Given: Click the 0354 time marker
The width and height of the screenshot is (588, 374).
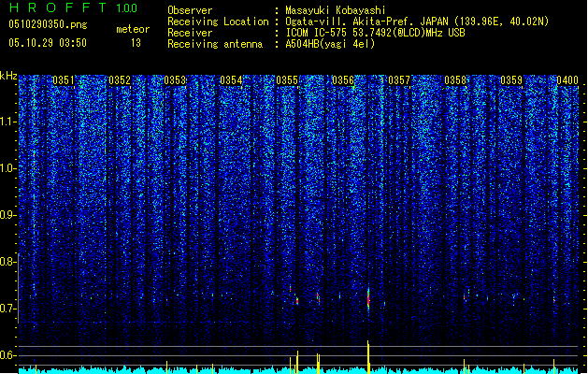Looking at the screenshot, I should (231, 80).
